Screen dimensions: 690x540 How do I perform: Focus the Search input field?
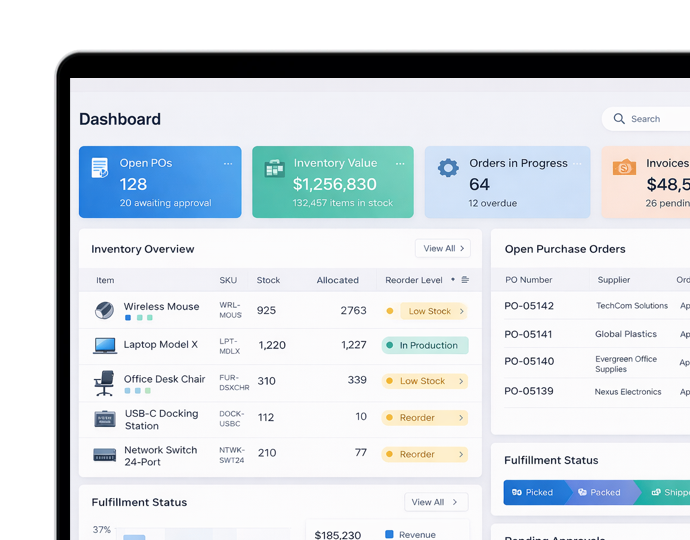pyautogui.click(x=646, y=119)
